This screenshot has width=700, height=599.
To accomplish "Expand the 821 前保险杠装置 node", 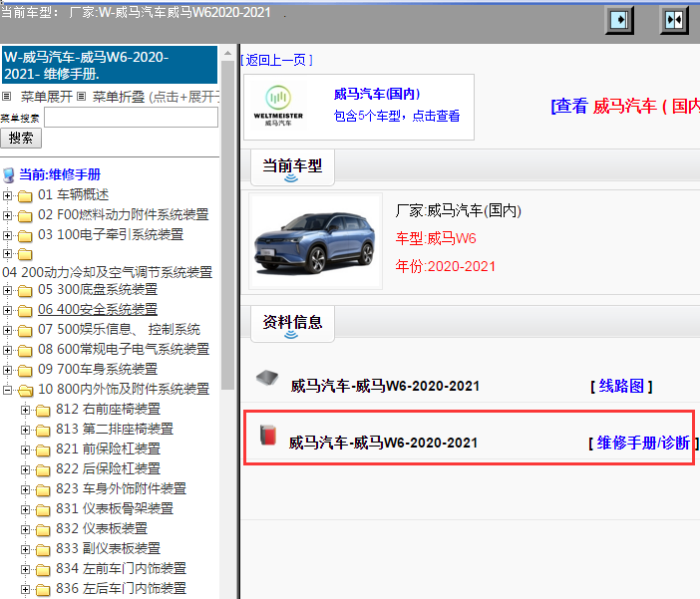I will click(x=26, y=449).
